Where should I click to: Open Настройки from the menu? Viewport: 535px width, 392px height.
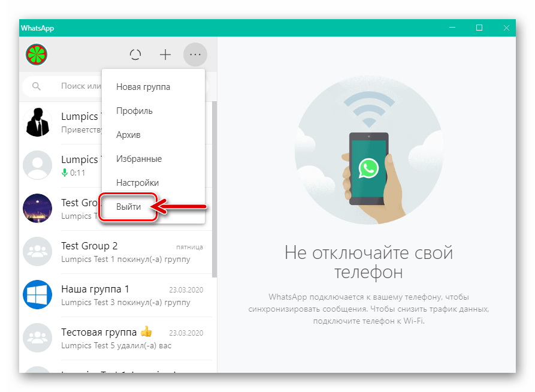coord(153,183)
